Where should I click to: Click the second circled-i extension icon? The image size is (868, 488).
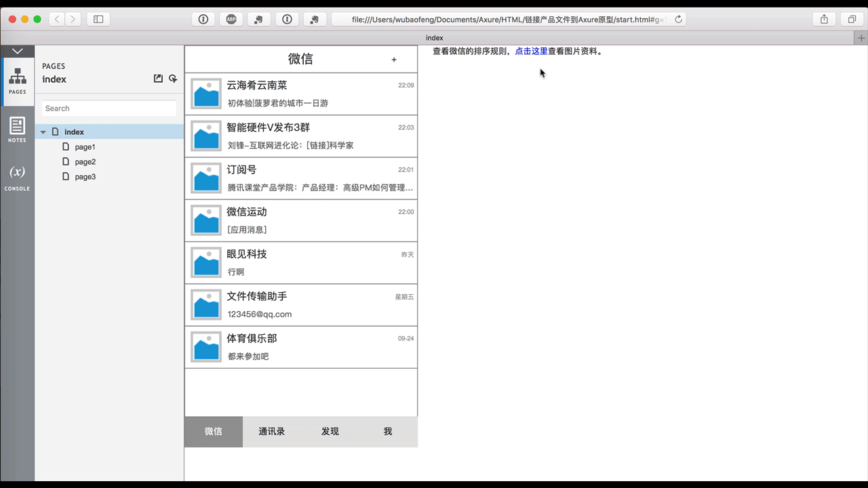point(287,20)
